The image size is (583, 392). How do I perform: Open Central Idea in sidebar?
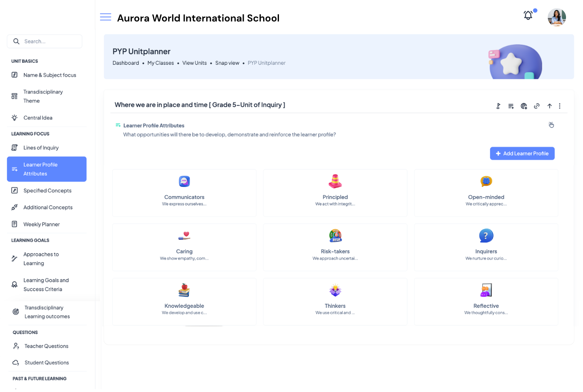[38, 118]
